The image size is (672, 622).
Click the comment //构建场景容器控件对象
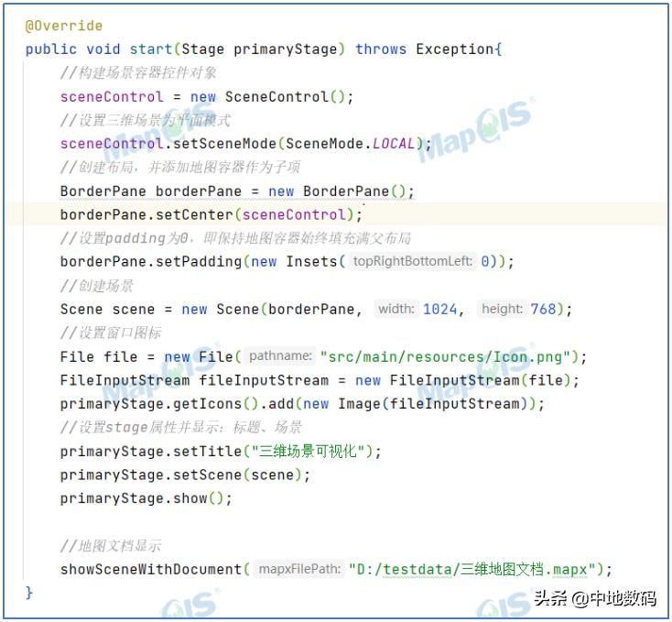coord(138,73)
